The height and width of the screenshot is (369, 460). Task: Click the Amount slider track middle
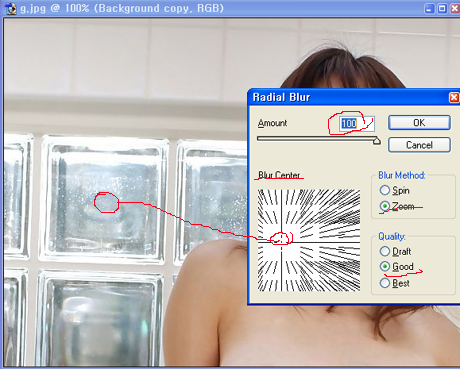(x=317, y=138)
